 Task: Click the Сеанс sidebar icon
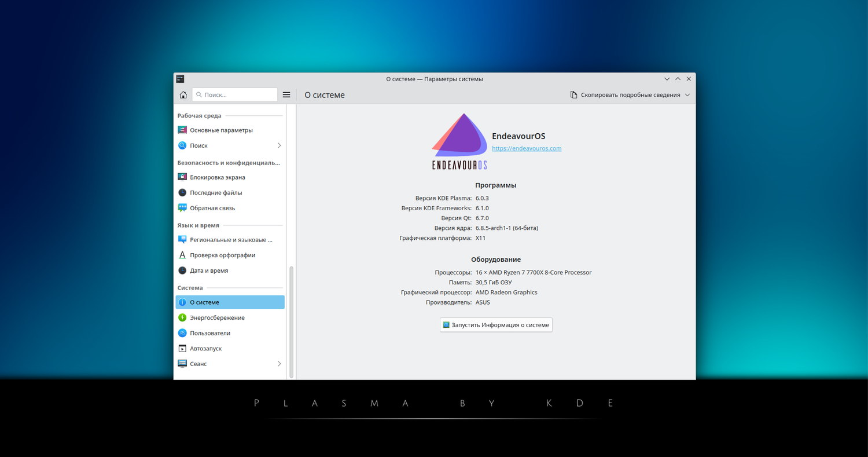pyautogui.click(x=182, y=364)
